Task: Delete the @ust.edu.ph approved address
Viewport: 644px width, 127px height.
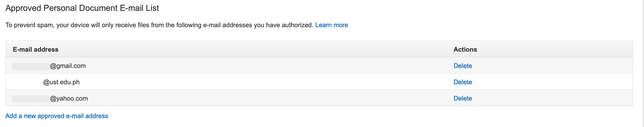Action: pyautogui.click(x=463, y=82)
